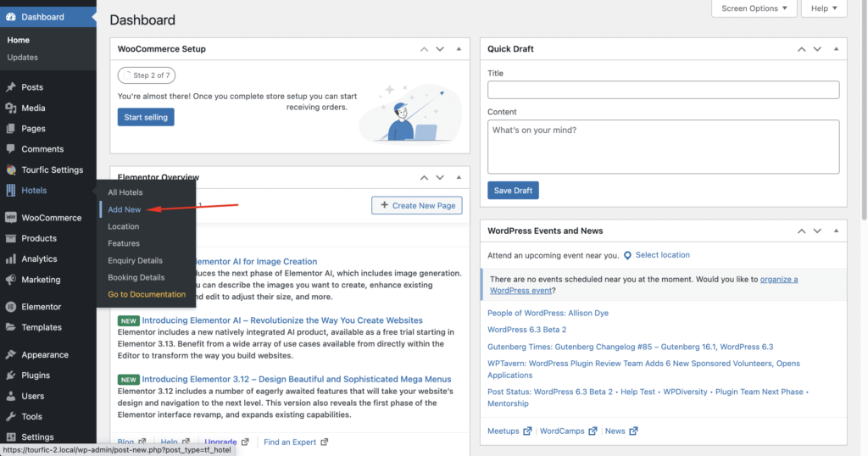Open the Gutenberg Times Changelog #85 link
This screenshot has width=868, height=456.
pyautogui.click(x=631, y=347)
